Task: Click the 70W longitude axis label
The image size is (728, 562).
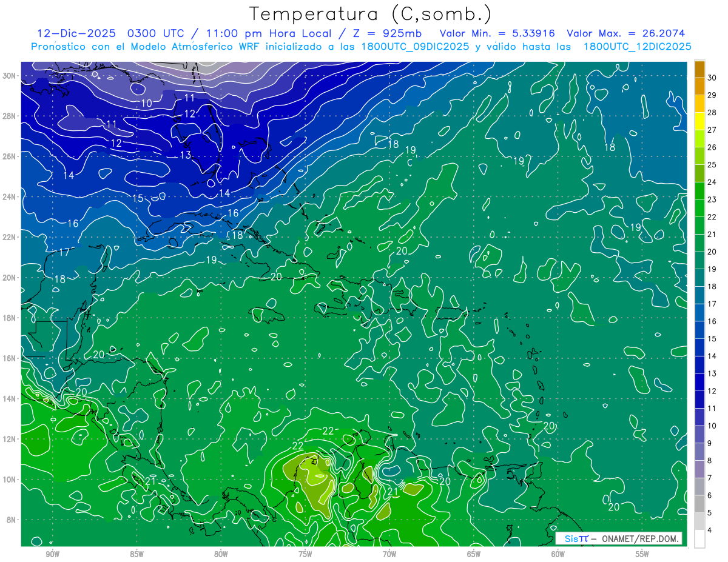Action: (389, 554)
